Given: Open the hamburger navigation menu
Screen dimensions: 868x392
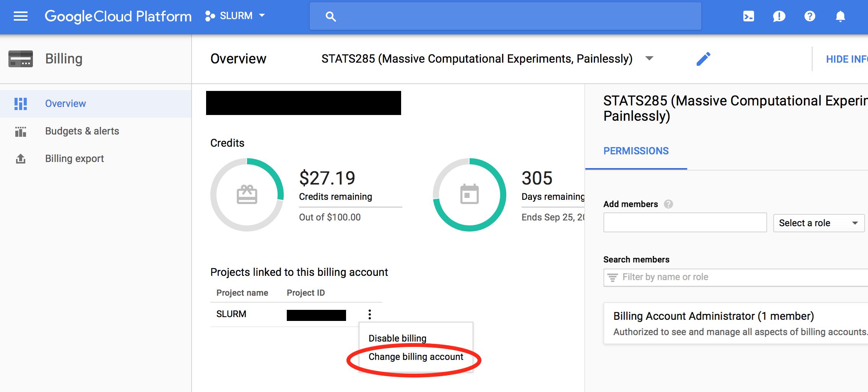Looking at the screenshot, I should [21, 16].
